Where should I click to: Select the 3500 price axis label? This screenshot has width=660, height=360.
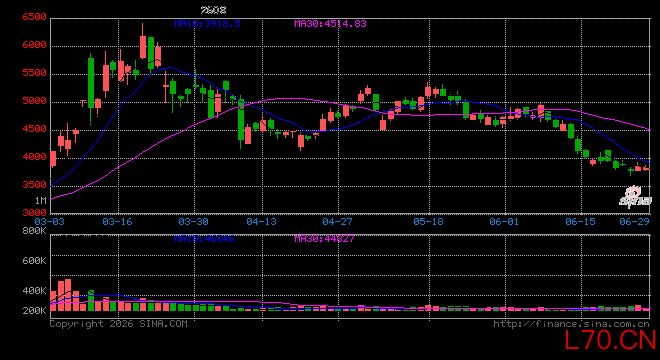coord(35,185)
